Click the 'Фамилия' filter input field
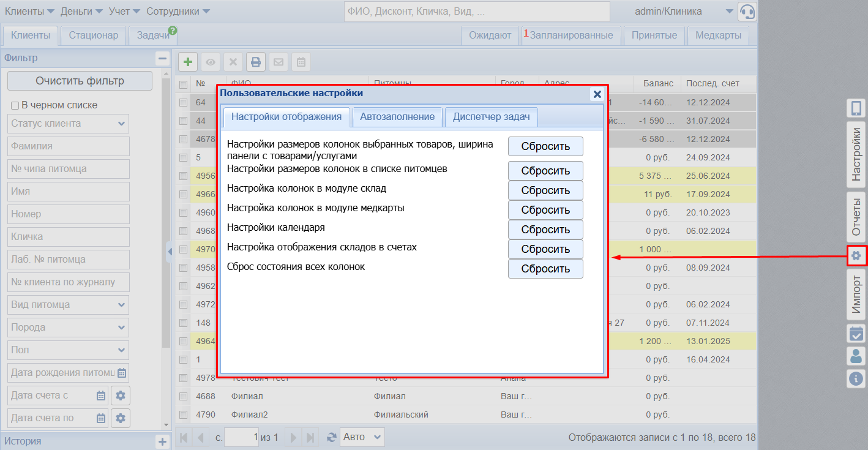The width and height of the screenshot is (868, 450). coord(69,146)
